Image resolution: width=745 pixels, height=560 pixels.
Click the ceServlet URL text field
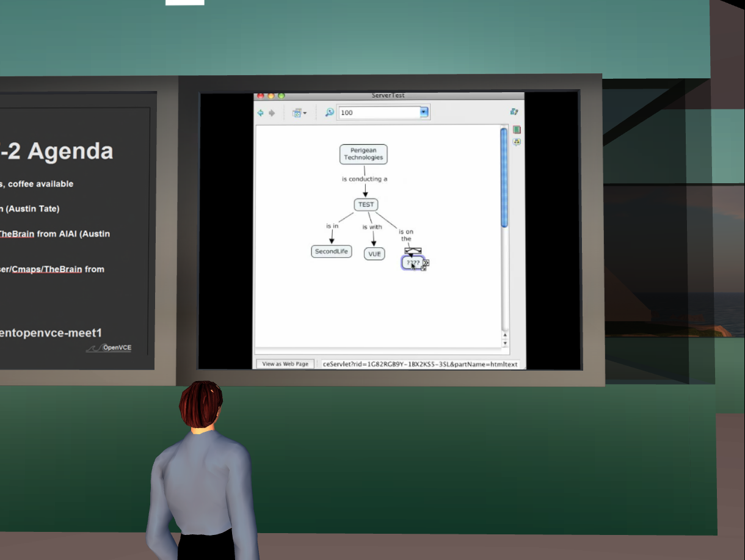click(420, 364)
